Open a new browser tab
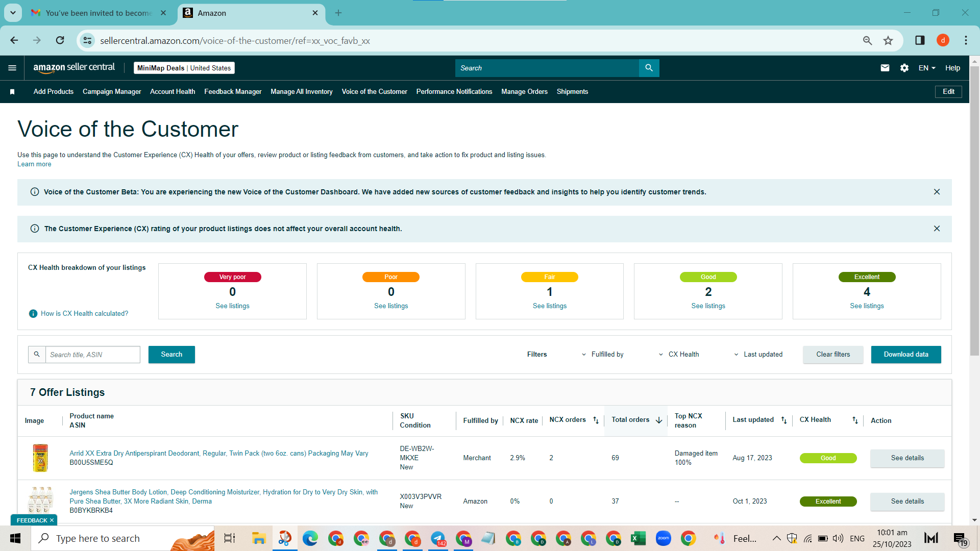 338,13
